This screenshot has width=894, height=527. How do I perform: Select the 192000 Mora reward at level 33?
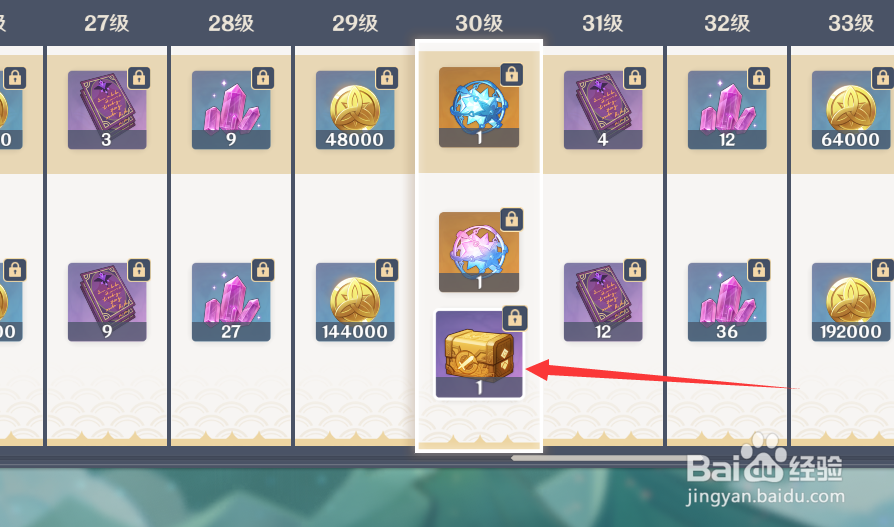pos(851,302)
